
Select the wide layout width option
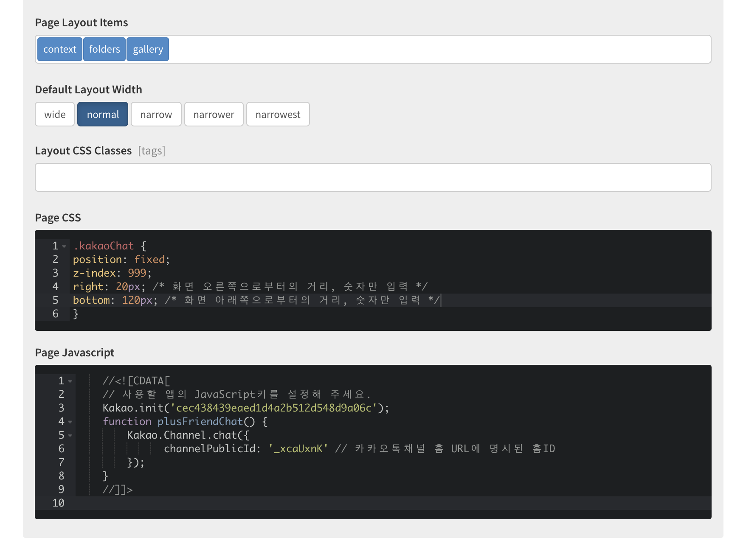(x=55, y=114)
